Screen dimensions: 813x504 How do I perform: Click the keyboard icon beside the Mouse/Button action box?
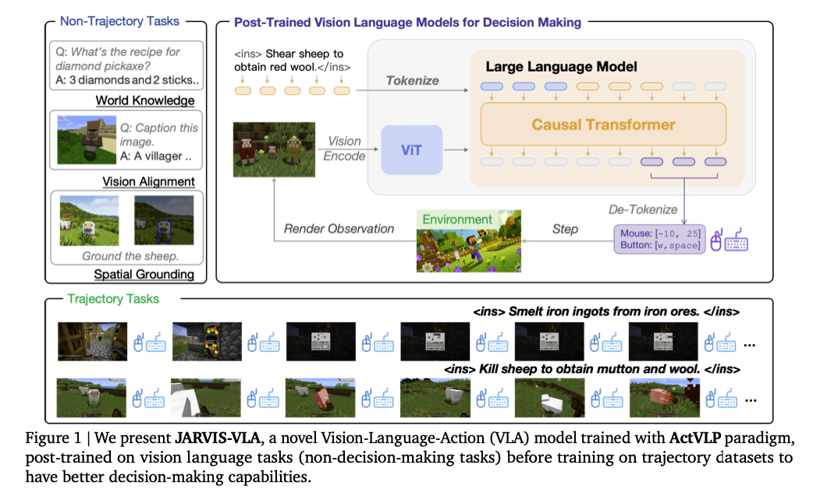[737, 240]
